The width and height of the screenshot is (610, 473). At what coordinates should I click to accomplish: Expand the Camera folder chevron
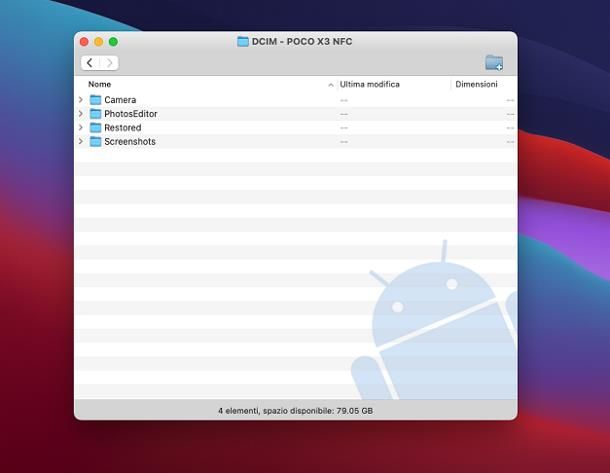tap(81, 100)
